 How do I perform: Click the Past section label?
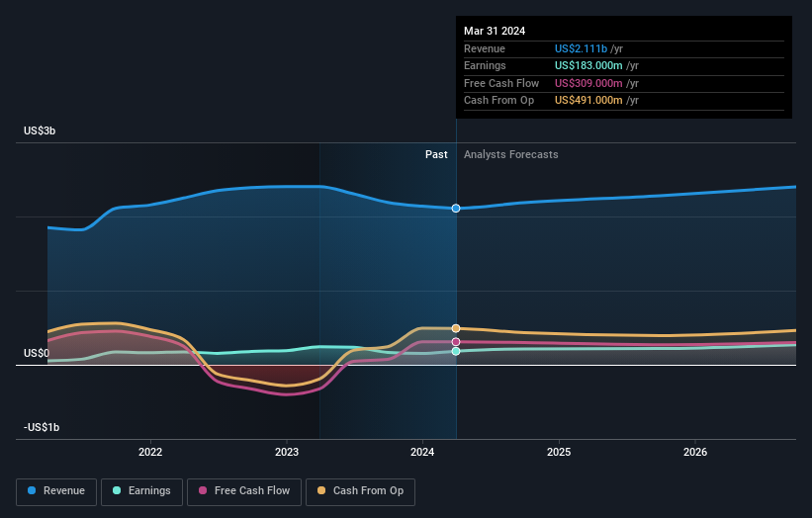coord(436,155)
